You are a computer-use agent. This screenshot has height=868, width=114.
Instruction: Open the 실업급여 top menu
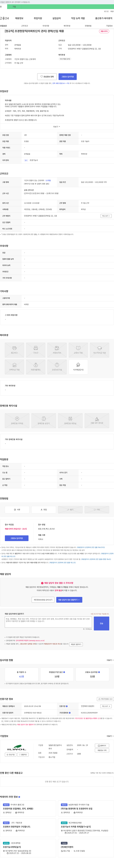click(57, 18)
